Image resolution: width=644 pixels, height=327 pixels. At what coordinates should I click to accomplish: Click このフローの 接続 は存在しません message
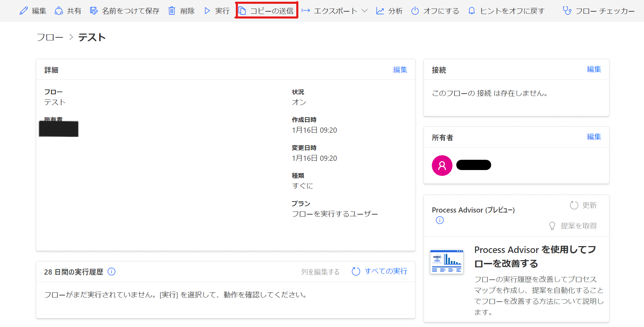490,93
